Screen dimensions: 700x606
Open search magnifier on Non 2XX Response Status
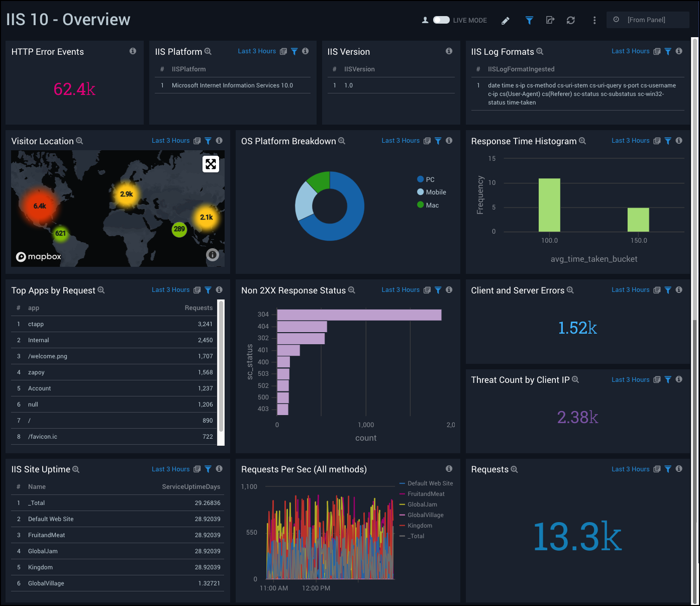tap(352, 290)
